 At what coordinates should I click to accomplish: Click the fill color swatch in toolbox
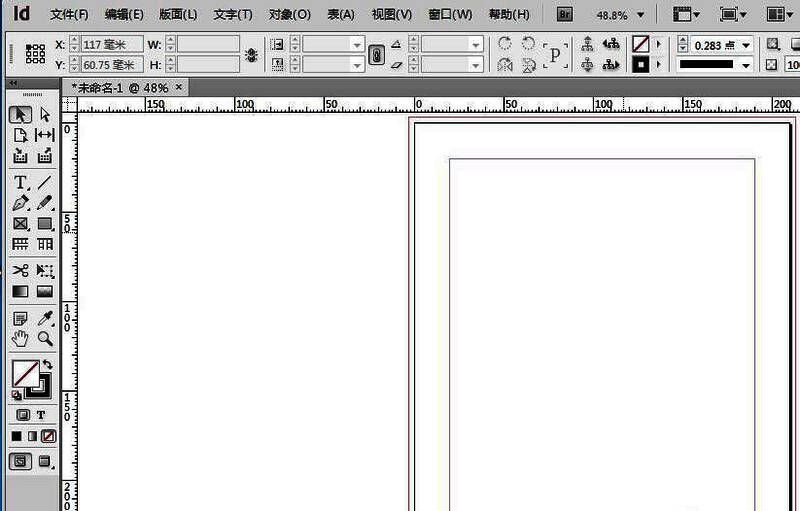24,373
